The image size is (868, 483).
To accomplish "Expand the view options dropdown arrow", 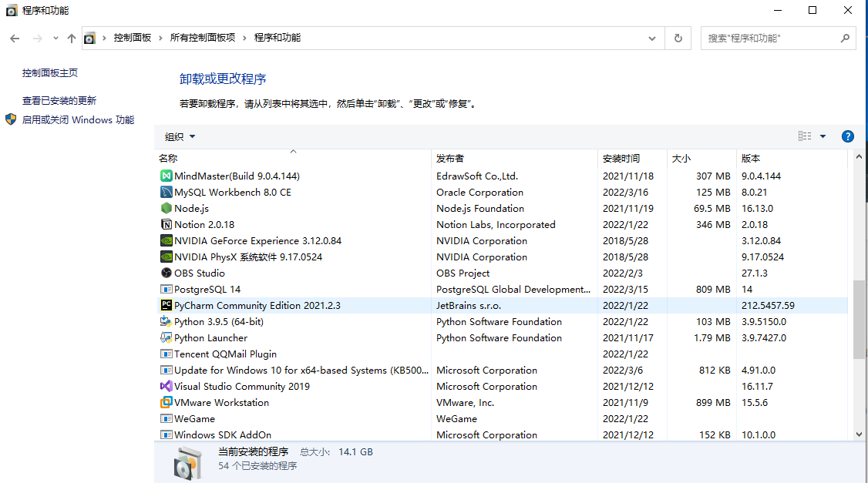I will [823, 136].
